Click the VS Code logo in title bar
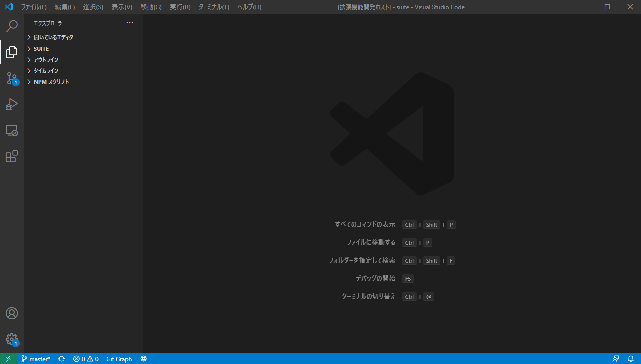641x364 pixels. (9, 7)
